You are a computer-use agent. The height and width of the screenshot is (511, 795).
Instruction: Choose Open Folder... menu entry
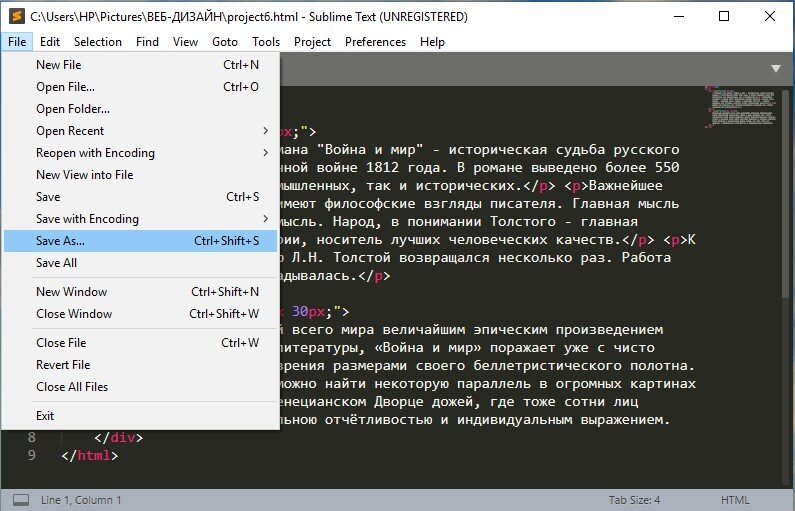(140, 108)
